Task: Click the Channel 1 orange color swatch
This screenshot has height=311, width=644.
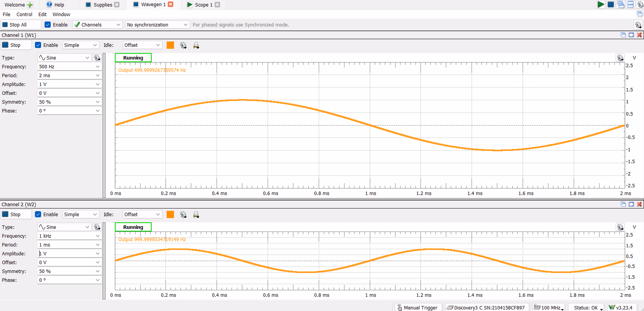Action: (170, 45)
